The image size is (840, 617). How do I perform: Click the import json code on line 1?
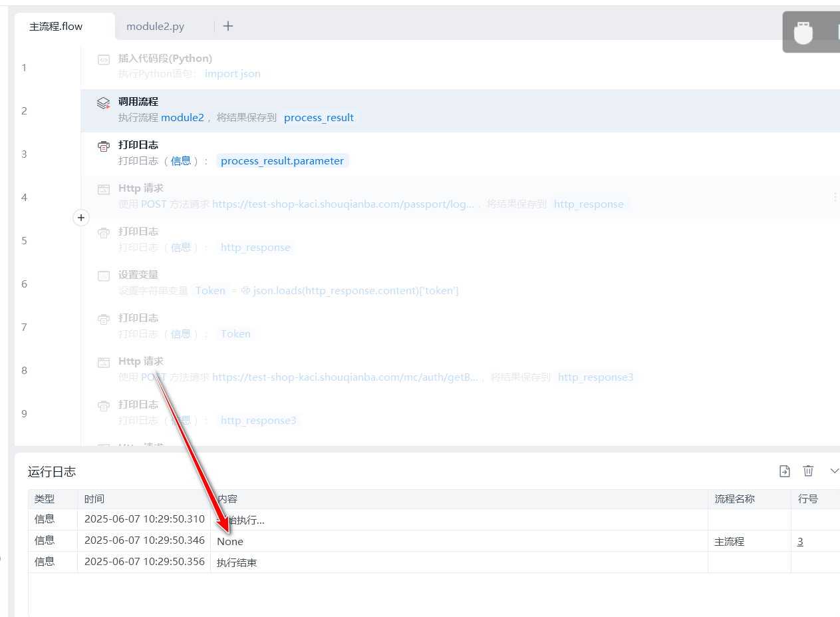(233, 74)
